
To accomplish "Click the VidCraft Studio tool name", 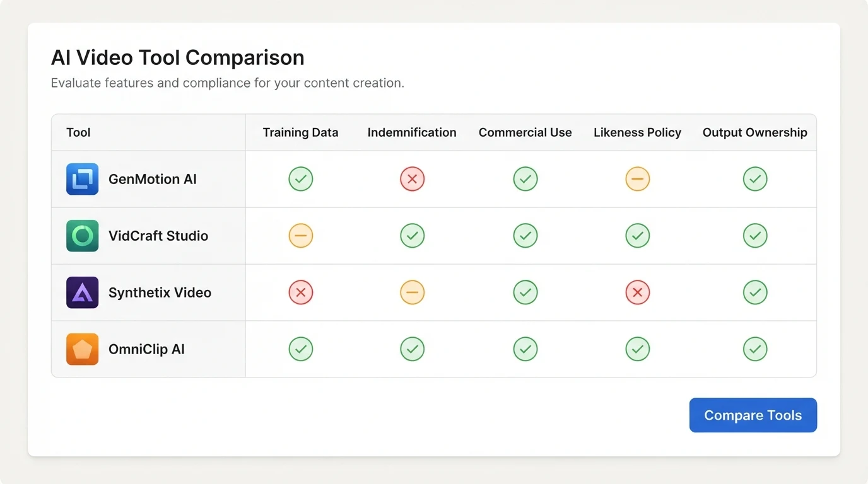I will click(158, 236).
